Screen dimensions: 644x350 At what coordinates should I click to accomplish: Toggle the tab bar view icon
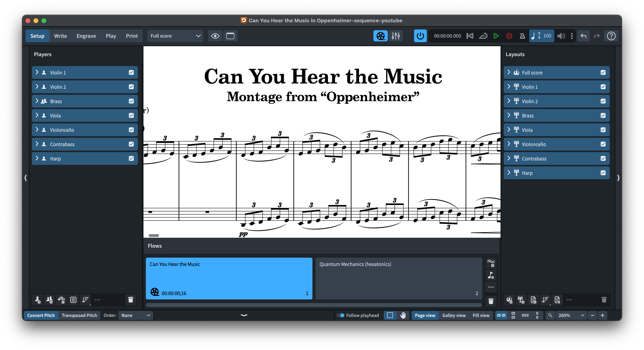click(230, 36)
